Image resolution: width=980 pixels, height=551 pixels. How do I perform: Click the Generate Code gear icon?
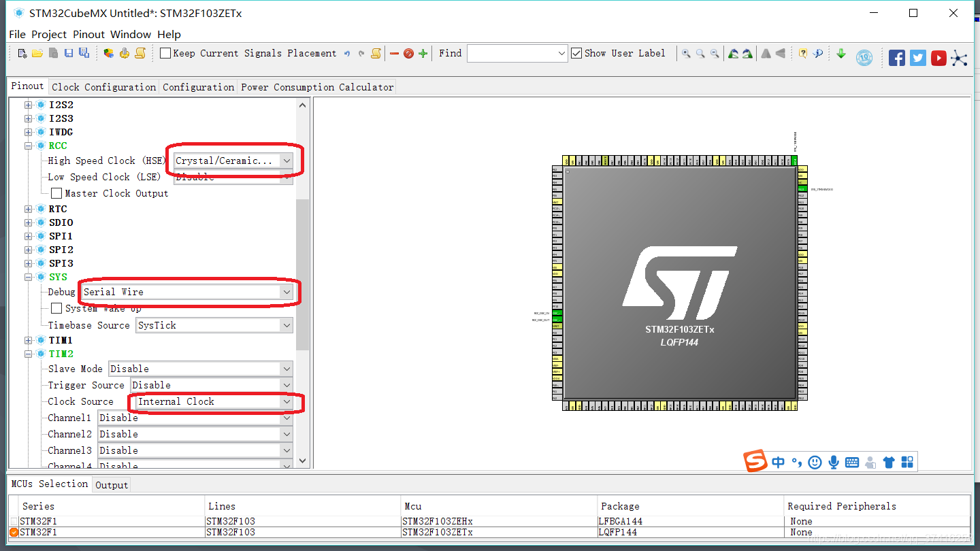pos(124,53)
